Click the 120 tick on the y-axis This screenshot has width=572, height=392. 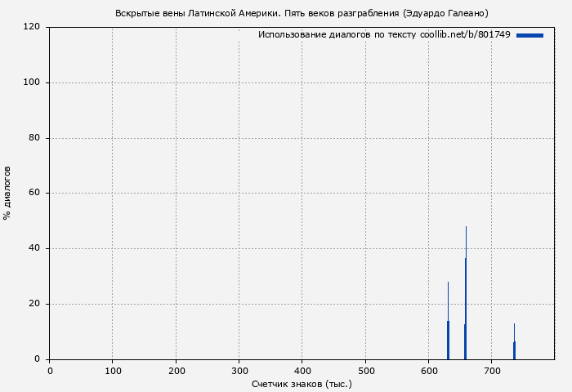33,27
